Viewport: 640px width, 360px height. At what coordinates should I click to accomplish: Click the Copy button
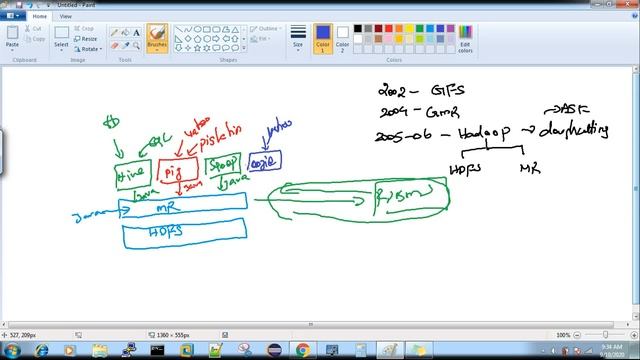tap(35, 39)
